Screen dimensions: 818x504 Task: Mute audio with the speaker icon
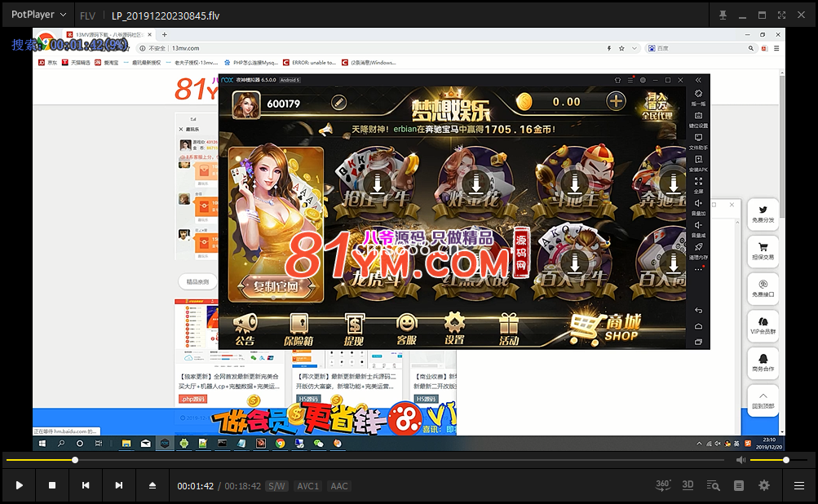pyautogui.click(x=741, y=460)
